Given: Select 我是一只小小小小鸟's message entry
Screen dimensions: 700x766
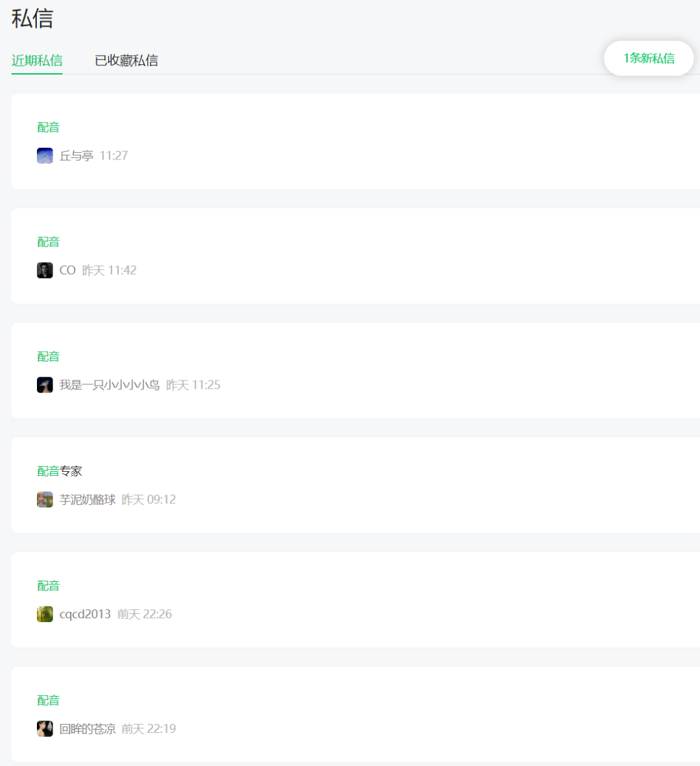Looking at the screenshot, I should tap(350, 371).
